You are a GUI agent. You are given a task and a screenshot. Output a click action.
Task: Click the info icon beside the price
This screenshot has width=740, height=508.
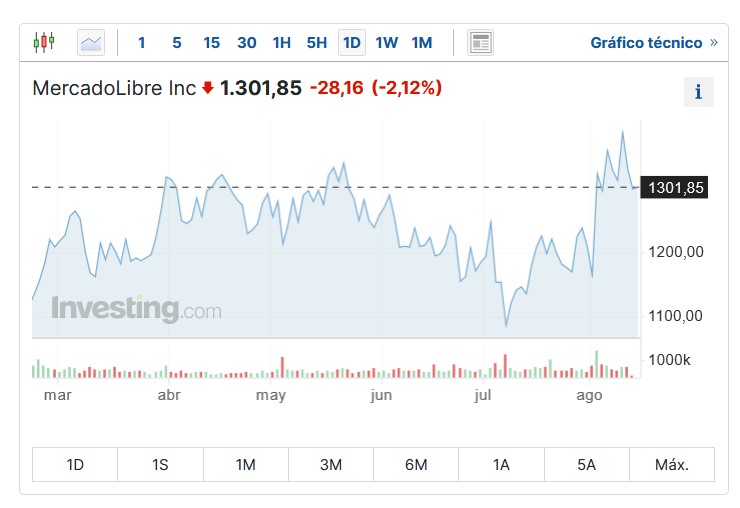click(x=698, y=92)
